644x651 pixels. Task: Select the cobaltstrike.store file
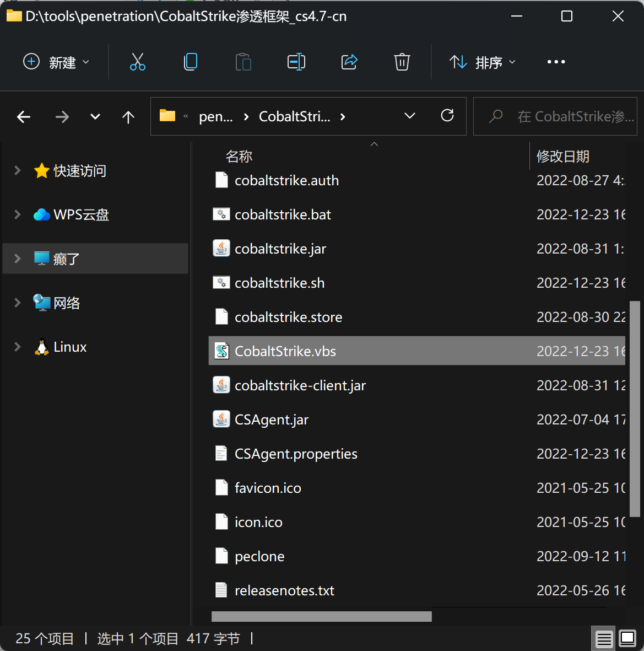(288, 317)
